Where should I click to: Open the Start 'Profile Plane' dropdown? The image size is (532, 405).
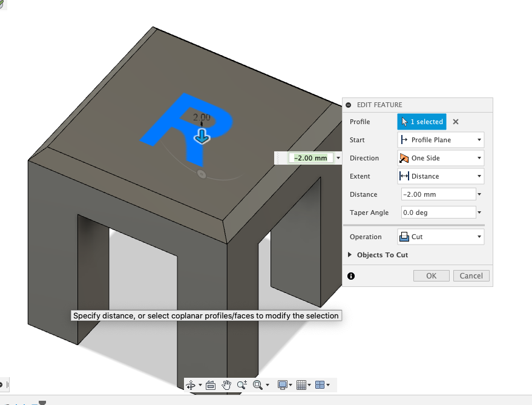coord(441,140)
